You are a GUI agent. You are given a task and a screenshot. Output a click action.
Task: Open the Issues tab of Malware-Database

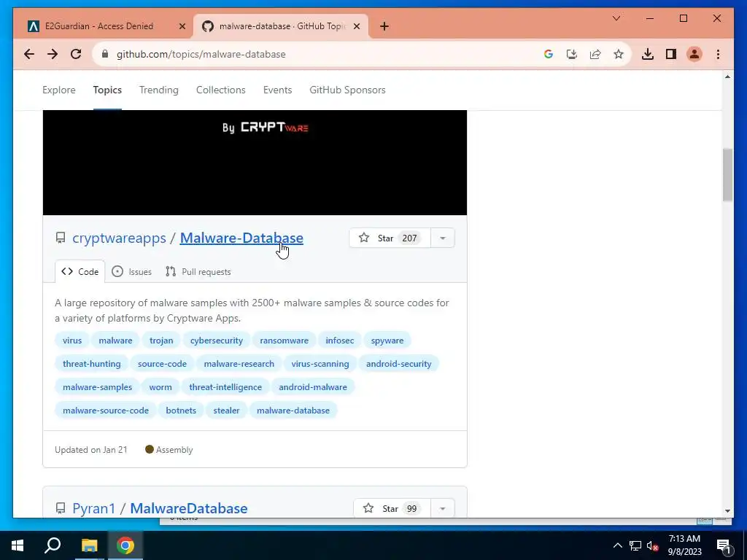131,271
